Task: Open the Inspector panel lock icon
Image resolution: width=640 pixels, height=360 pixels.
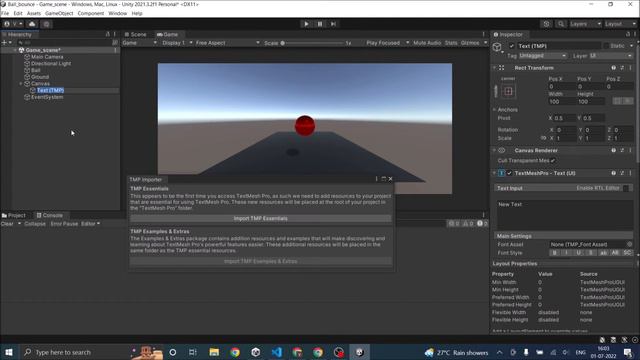Action: click(x=628, y=34)
